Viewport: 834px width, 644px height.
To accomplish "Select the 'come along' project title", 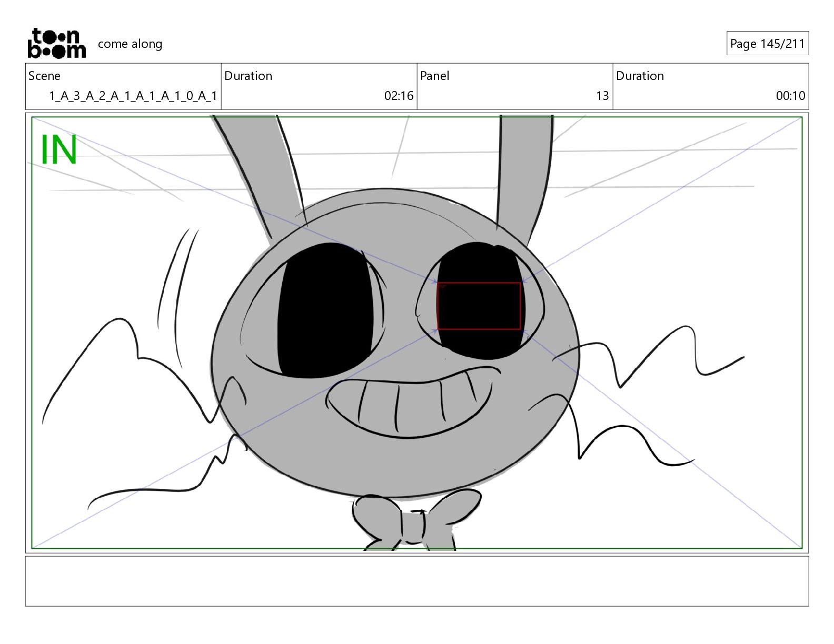I will coord(130,44).
